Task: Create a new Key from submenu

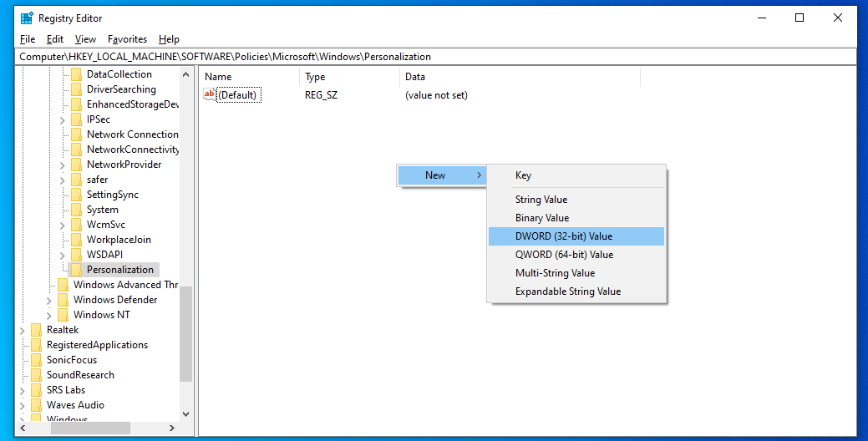Action: pyautogui.click(x=523, y=175)
